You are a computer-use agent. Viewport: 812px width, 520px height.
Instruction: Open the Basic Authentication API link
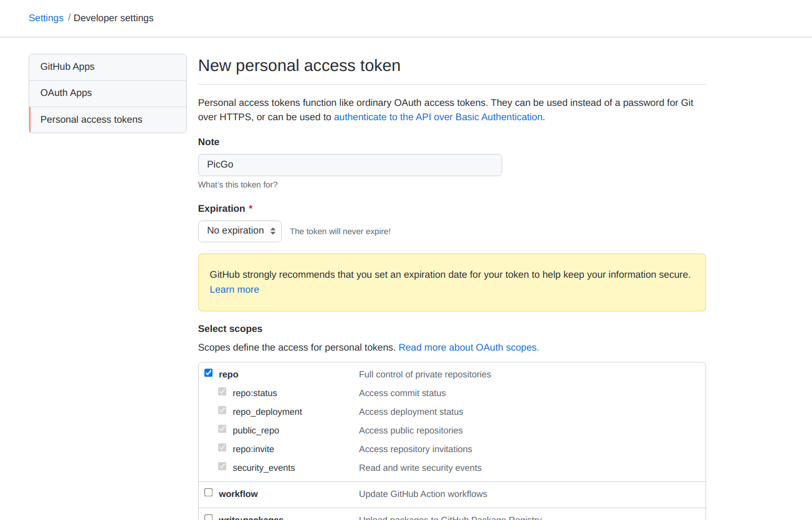point(438,117)
